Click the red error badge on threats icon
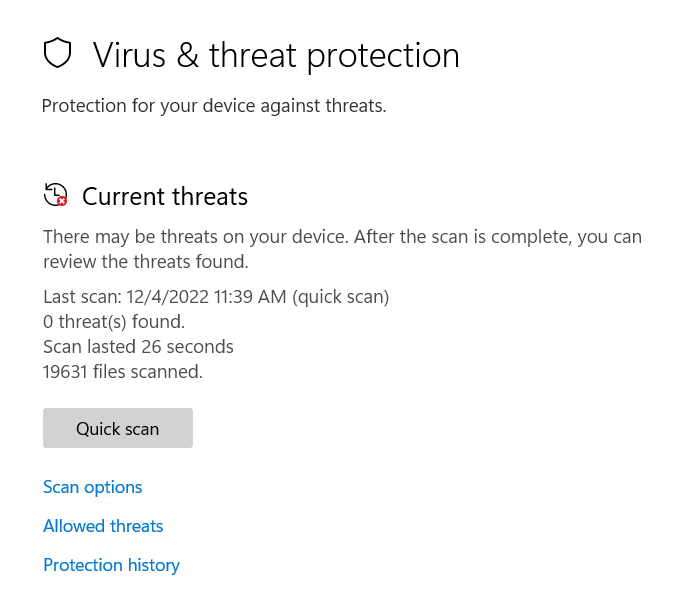The width and height of the screenshot is (675, 590). click(x=62, y=201)
